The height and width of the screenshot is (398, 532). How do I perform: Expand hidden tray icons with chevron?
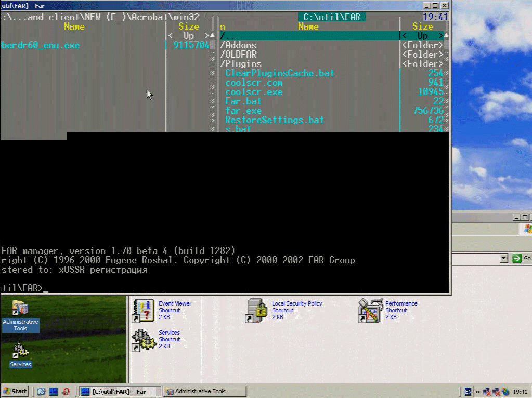[478, 392]
